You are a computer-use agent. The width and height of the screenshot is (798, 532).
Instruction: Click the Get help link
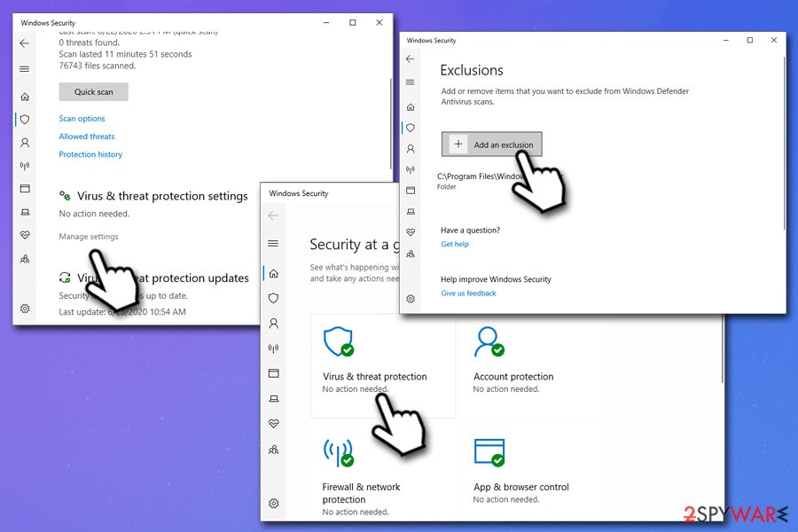point(455,244)
